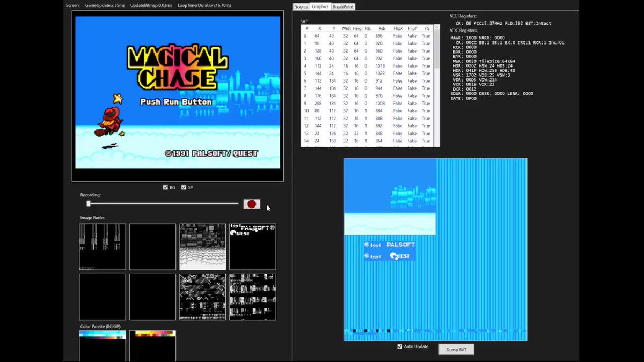Select the image bank showing PALSOFT QUEST text

[x=253, y=247]
